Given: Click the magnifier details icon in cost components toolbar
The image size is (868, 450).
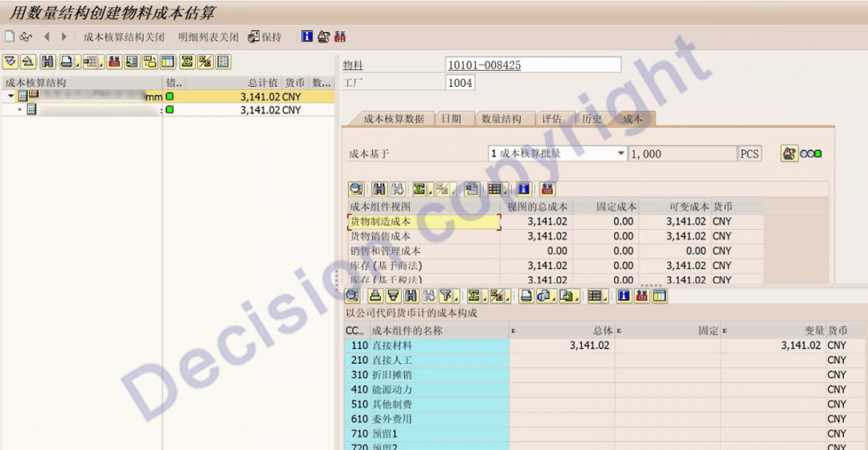Looking at the screenshot, I should 356,189.
